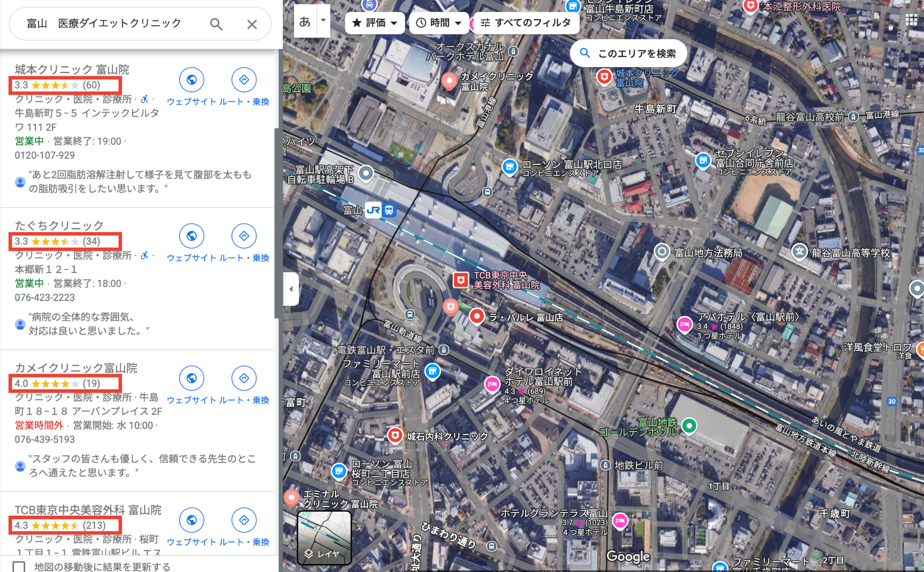
Task: Clear the search with the X icon
Action: tap(252, 24)
